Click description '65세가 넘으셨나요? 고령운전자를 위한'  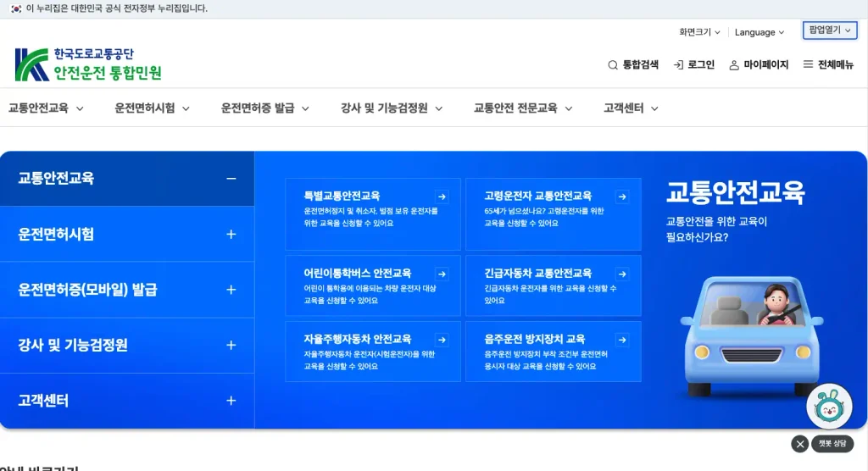click(x=543, y=211)
